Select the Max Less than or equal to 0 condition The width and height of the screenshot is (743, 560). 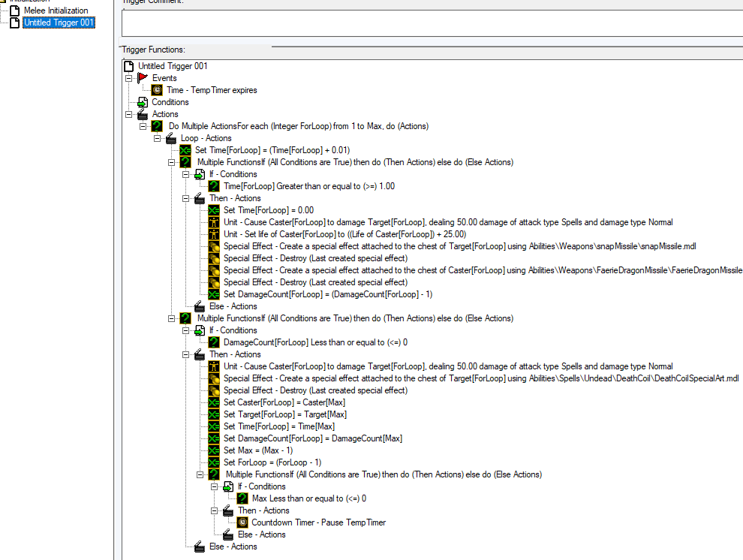coord(309,498)
